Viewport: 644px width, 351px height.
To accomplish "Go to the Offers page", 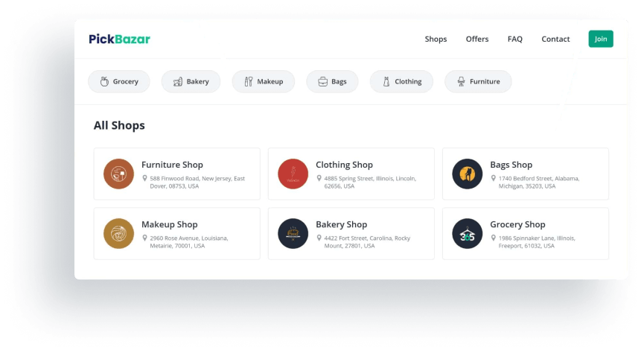I will (x=477, y=39).
